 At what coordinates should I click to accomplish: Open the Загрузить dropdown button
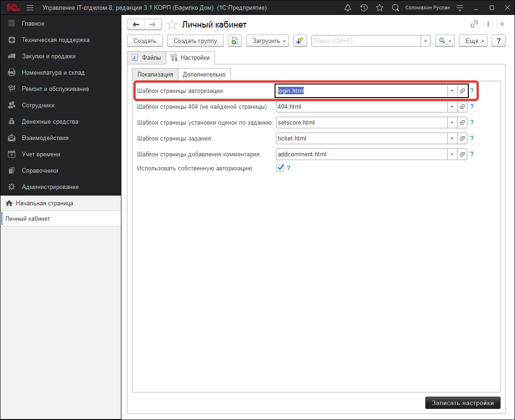(268, 41)
